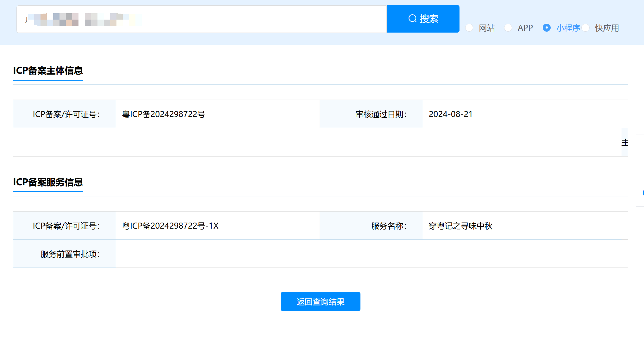This screenshot has height=357, width=644.
Task: Select the 快应用 radio option
Action: pyautogui.click(x=586, y=28)
